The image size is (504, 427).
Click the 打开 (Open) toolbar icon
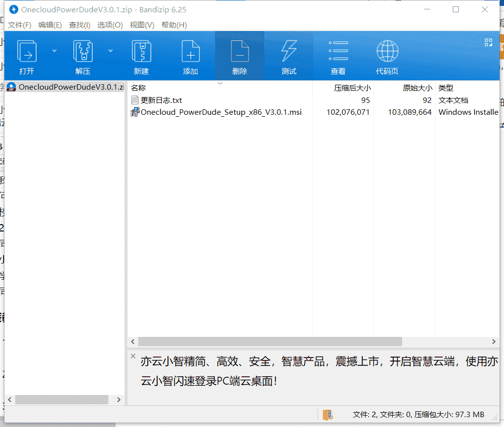(27, 51)
